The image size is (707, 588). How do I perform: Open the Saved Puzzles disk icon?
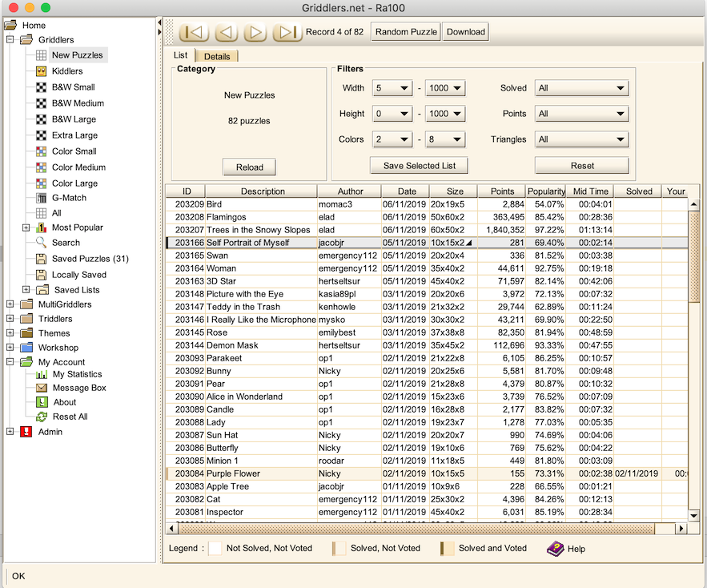click(41, 259)
